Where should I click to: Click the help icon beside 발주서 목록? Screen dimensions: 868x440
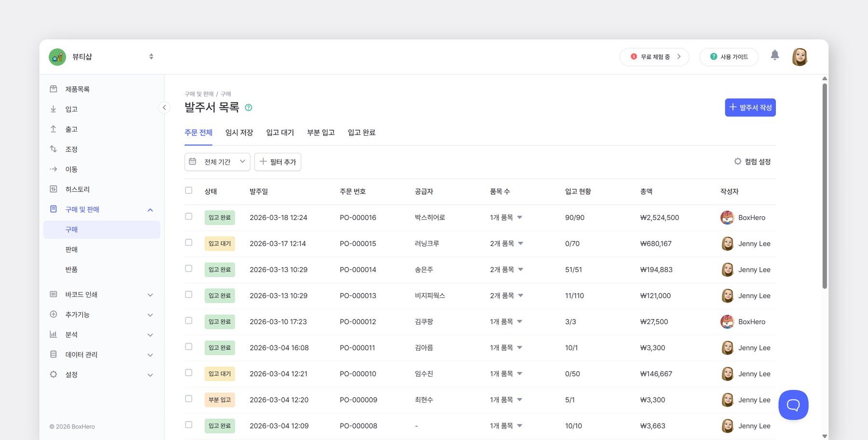click(x=248, y=108)
